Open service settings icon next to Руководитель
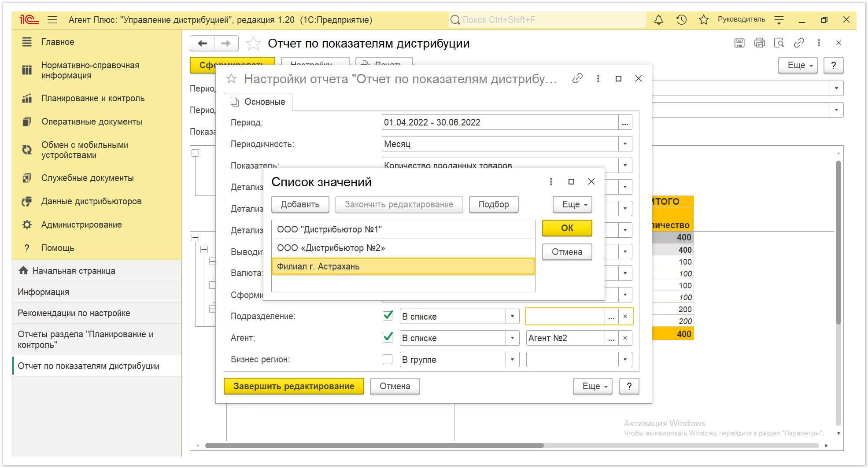 pos(779,20)
